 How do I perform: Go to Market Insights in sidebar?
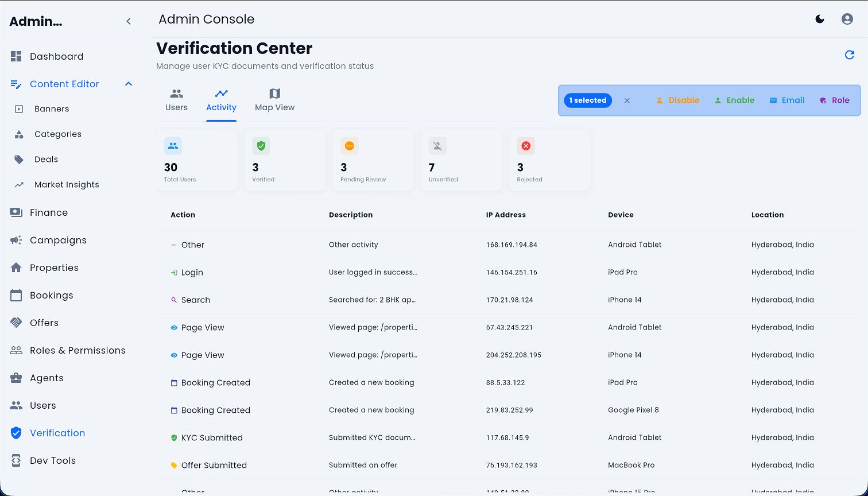point(67,185)
